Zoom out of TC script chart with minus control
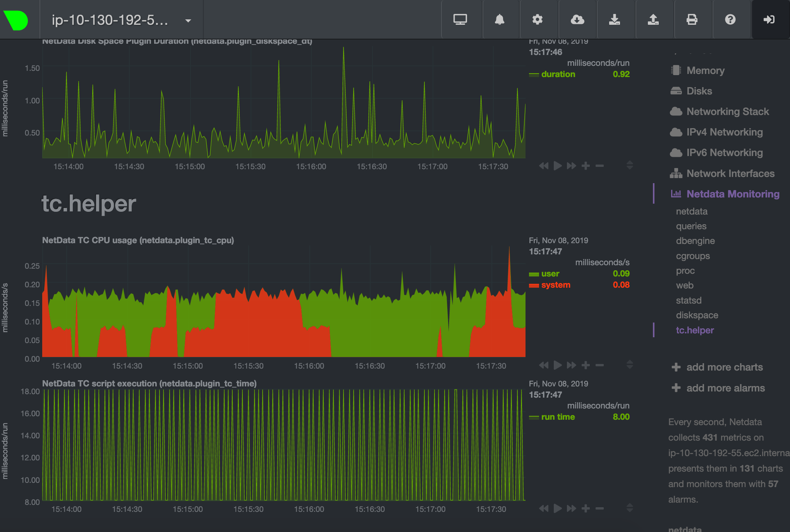The width and height of the screenshot is (790, 532). (x=600, y=508)
